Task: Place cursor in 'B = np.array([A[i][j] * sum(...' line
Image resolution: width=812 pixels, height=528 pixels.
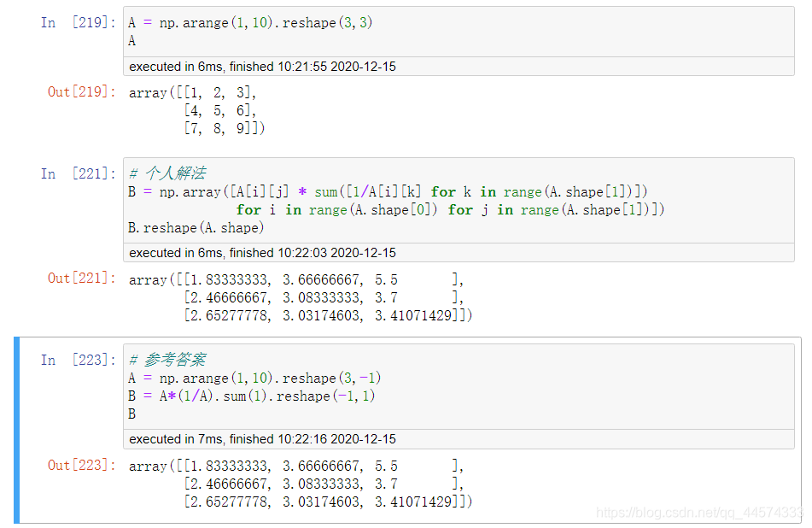Action: (x=388, y=191)
